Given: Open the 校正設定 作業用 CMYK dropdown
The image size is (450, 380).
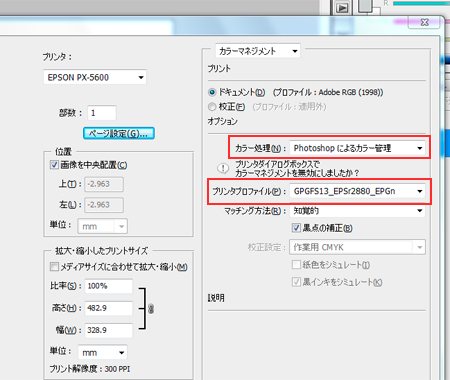Looking at the screenshot, I should pos(357,247).
